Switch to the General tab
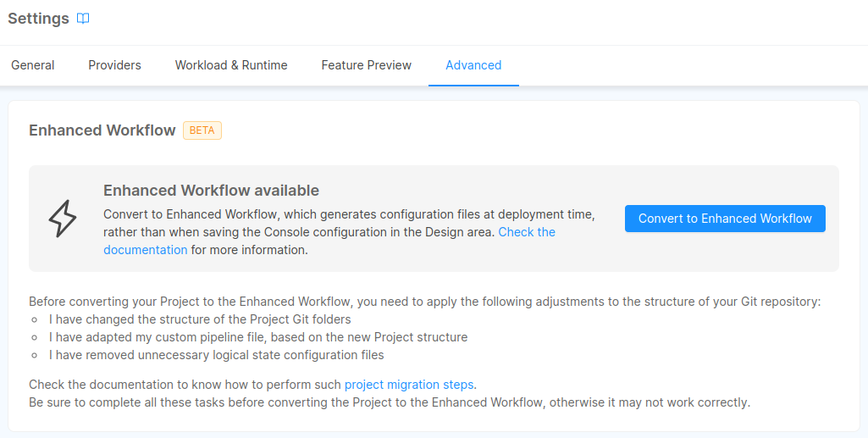868x438 pixels. click(33, 65)
